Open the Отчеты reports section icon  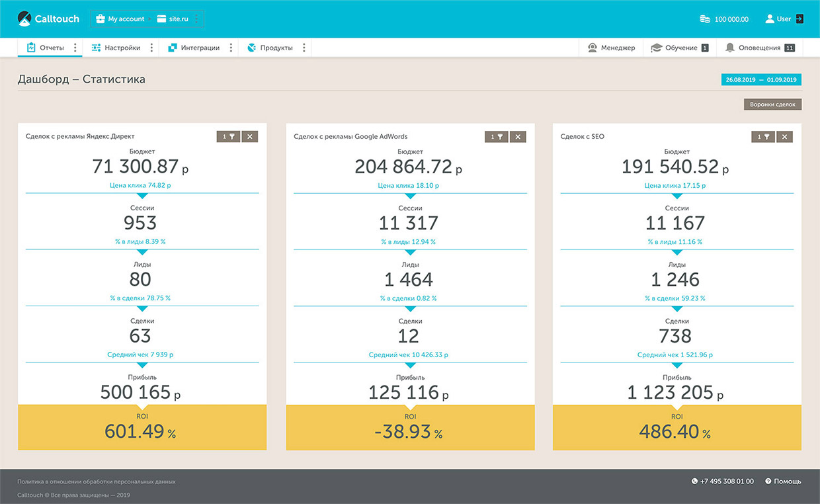pyautogui.click(x=30, y=47)
